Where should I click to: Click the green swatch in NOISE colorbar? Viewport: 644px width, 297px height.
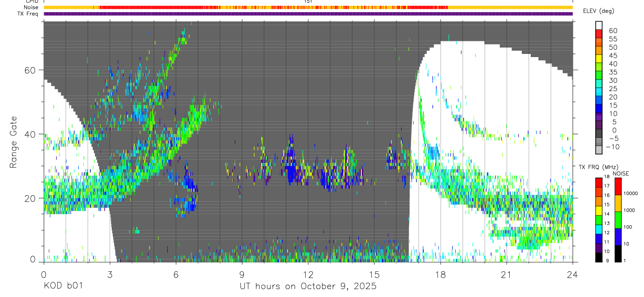click(x=617, y=219)
